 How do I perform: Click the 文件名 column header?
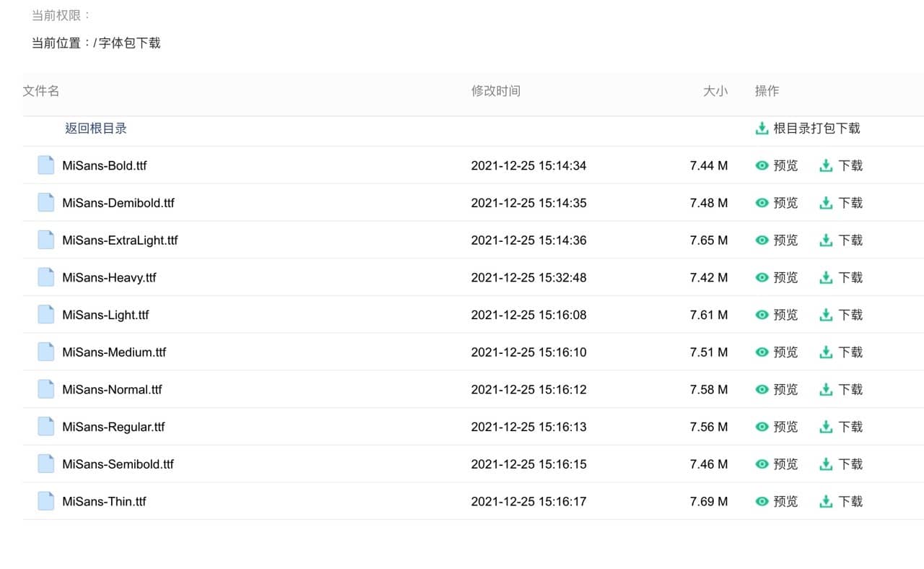point(41,91)
